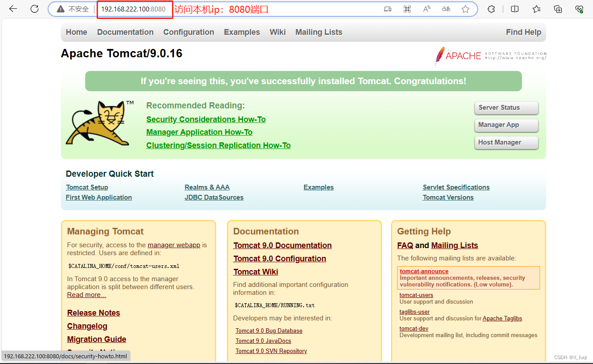Open the manager webapp link

[174, 245]
